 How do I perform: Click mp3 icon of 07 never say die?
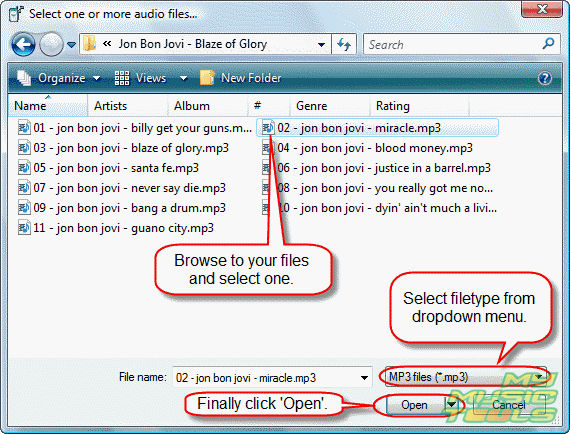(24, 188)
